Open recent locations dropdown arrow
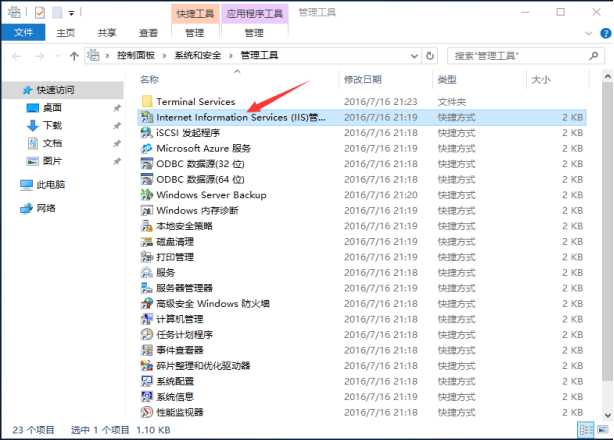 point(58,56)
